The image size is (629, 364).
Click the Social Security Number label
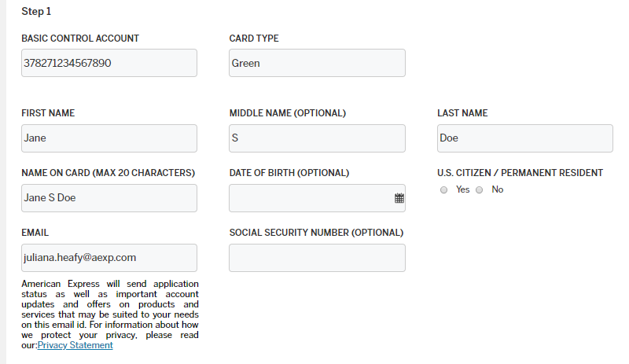[x=316, y=233]
